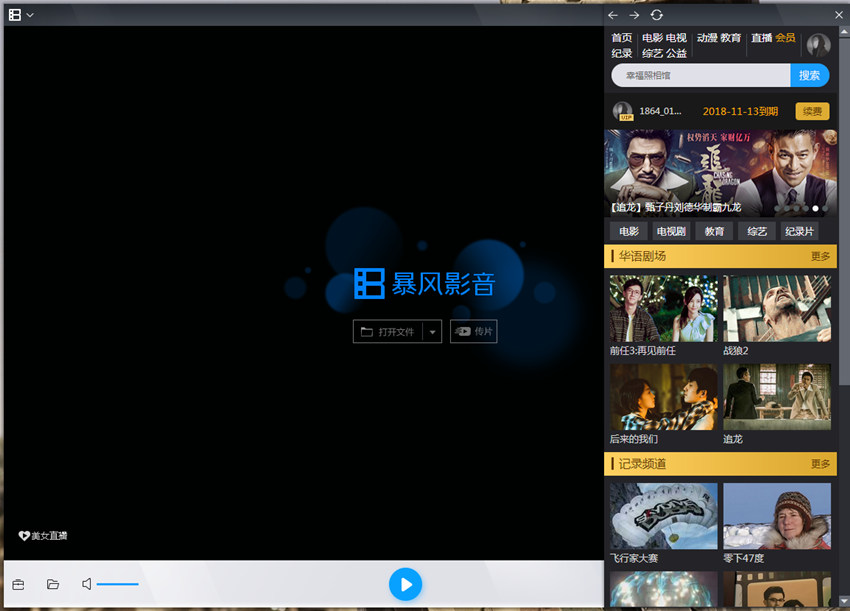
Task: Select the 电视 navigation item
Action: [x=676, y=38]
